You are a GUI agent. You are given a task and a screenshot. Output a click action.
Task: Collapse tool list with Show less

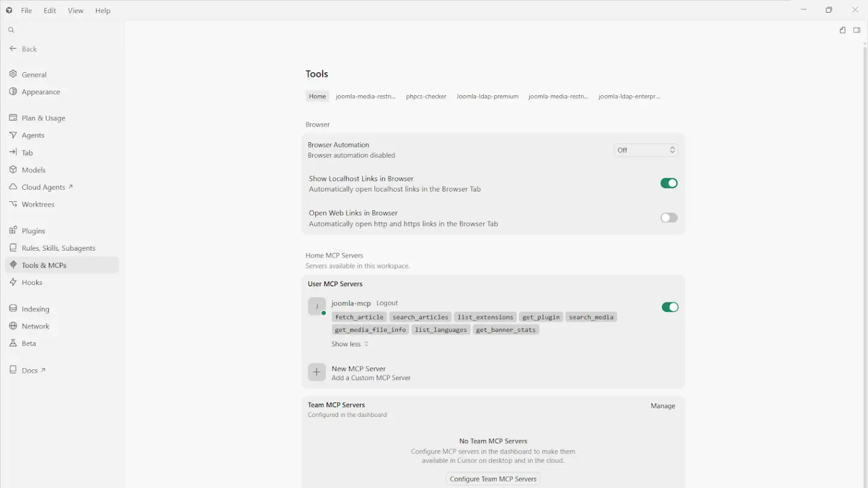[350, 344]
